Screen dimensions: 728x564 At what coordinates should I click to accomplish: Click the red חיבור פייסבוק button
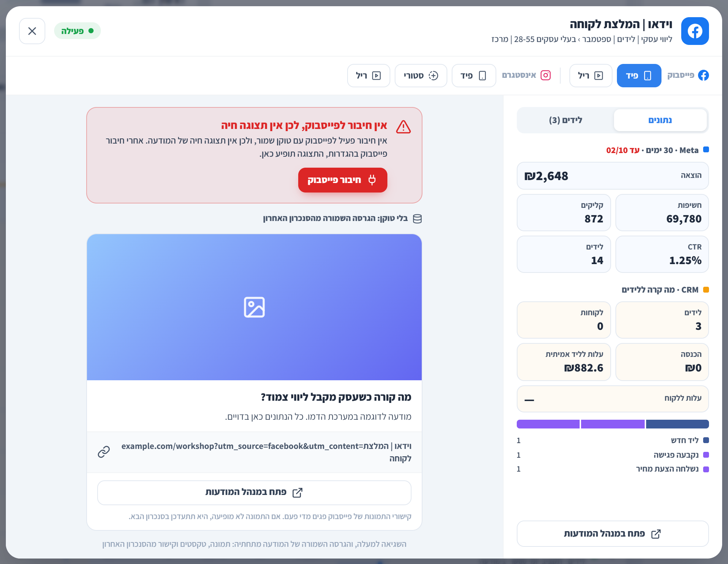click(342, 180)
